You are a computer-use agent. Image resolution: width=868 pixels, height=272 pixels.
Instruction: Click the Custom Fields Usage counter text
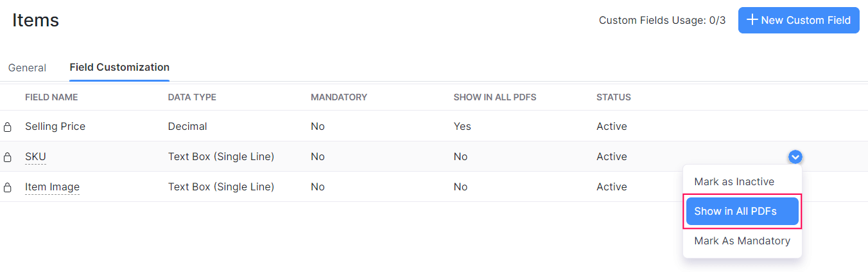pyautogui.click(x=662, y=21)
